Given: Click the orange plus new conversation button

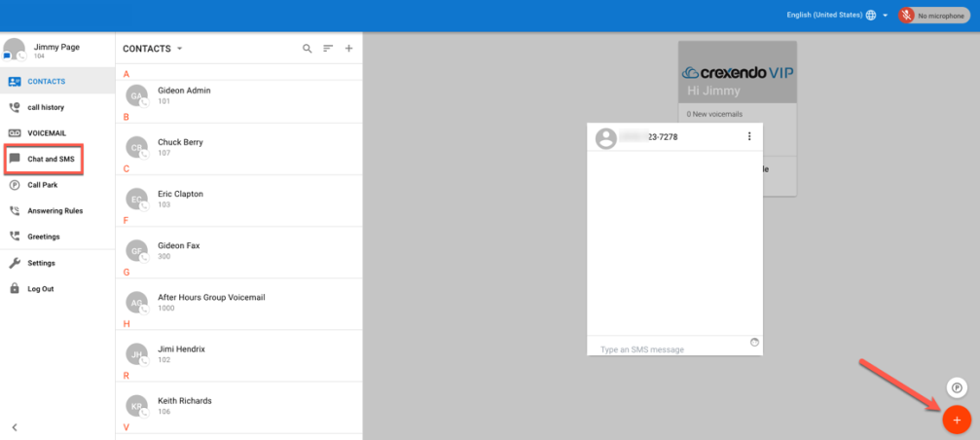Looking at the screenshot, I should [957, 420].
